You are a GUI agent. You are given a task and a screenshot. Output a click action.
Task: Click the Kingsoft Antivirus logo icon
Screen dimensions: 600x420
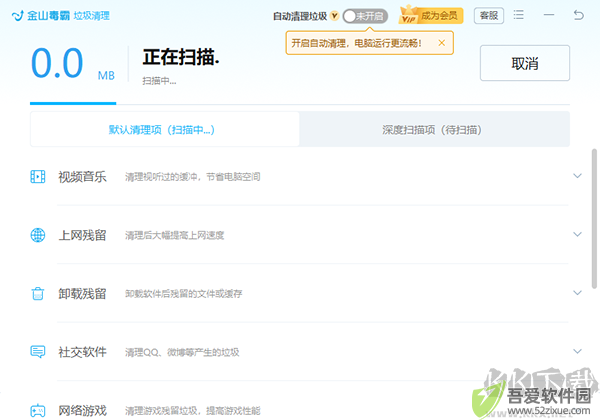(18, 16)
